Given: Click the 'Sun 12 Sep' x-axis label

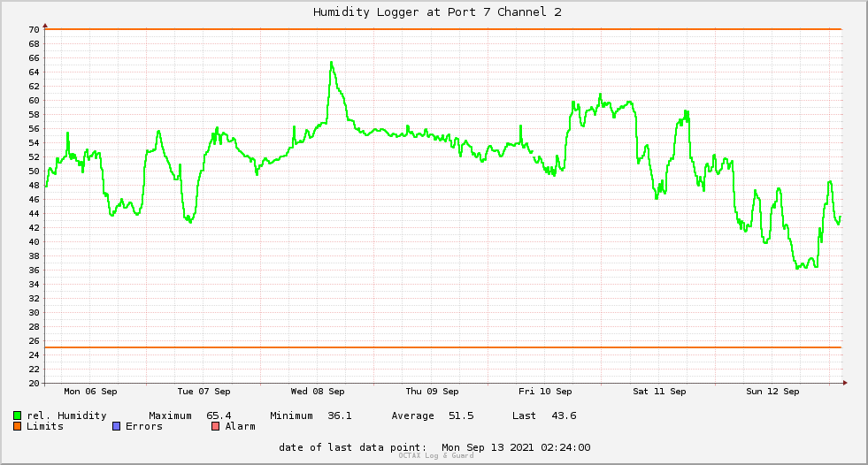Looking at the screenshot, I should [x=772, y=392].
